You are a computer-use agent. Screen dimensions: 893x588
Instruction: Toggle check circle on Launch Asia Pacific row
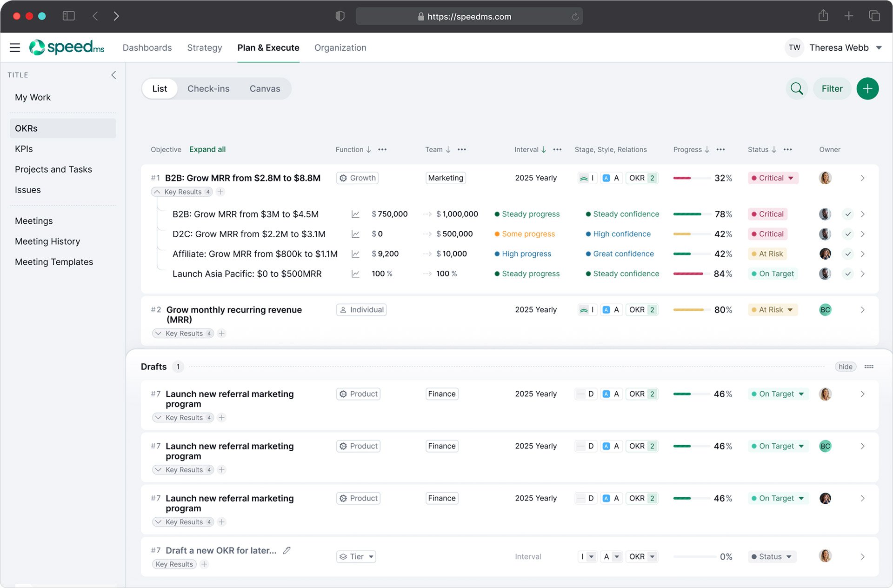click(848, 274)
